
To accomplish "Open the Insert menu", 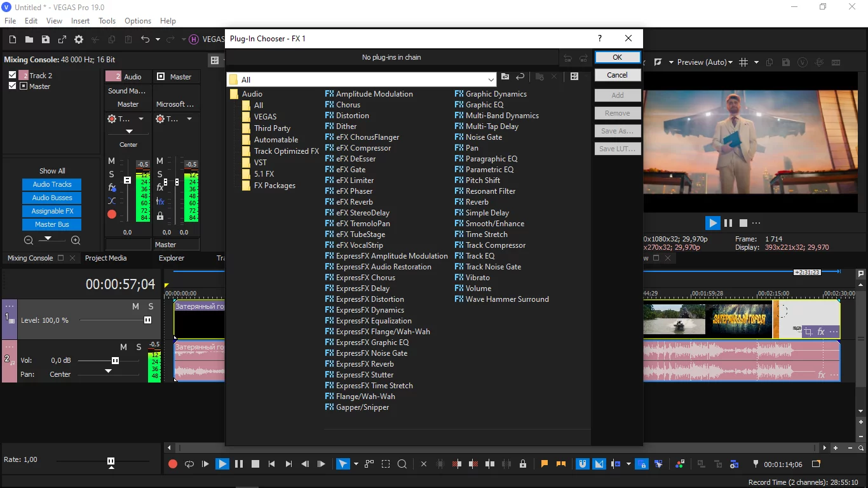I will (x=80, y=21).
